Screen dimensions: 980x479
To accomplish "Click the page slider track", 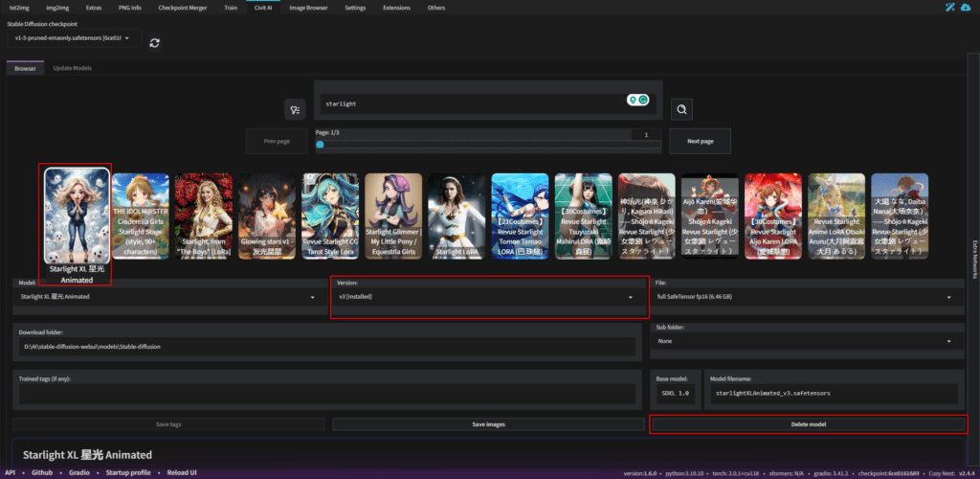I will (x=488, y=145).
